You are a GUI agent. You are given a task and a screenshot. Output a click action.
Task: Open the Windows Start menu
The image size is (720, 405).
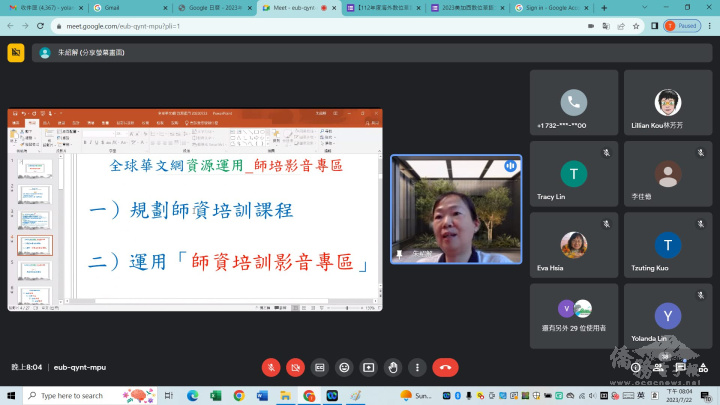(10, 396)
